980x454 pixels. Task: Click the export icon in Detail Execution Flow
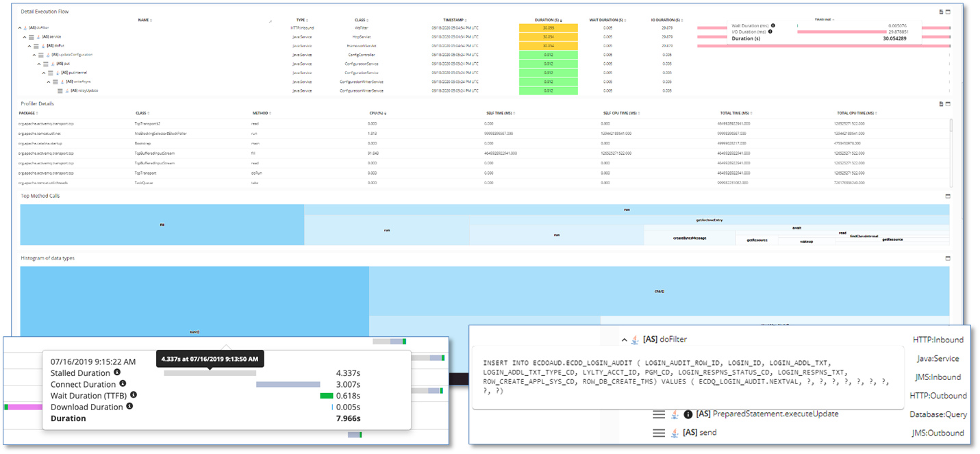(x=941, y=12)
